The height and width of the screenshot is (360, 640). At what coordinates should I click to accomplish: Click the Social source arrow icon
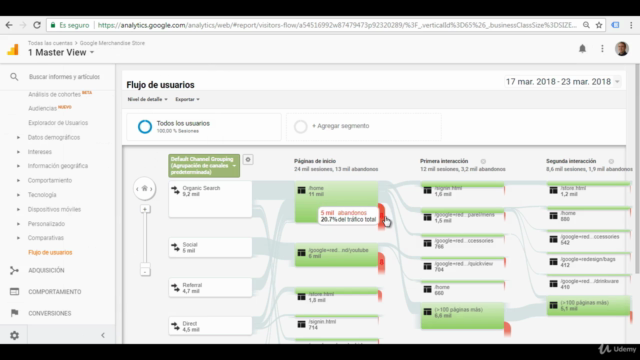[175, 247]
